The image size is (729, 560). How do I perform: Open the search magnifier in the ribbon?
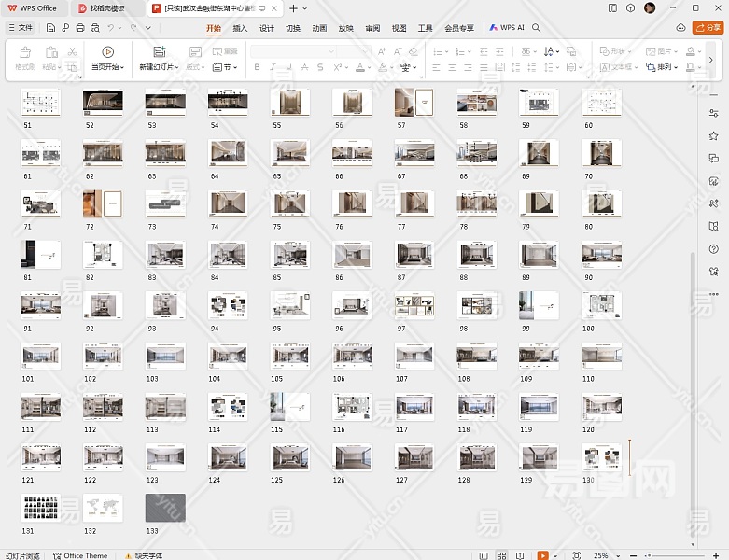coord(537,28)
